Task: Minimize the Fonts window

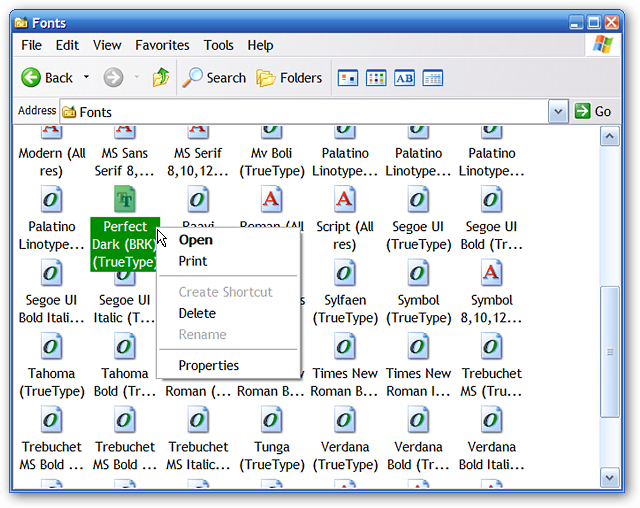Action: tap(576, 22)
